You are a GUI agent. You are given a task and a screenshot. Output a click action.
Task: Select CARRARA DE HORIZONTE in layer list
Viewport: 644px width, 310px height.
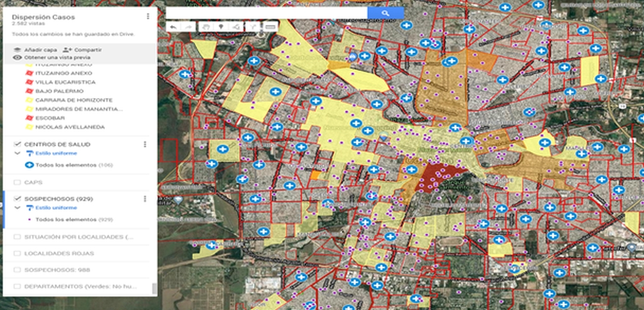(74, 100)
